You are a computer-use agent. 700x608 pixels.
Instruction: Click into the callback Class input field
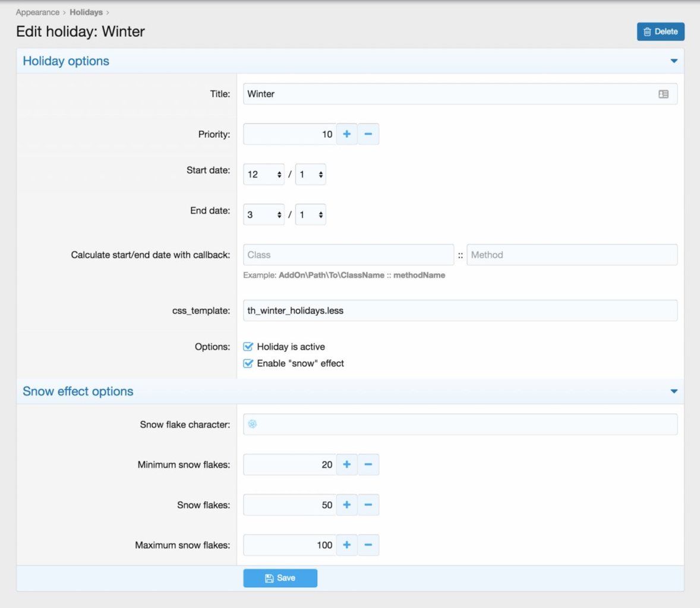tap(348, 255)
